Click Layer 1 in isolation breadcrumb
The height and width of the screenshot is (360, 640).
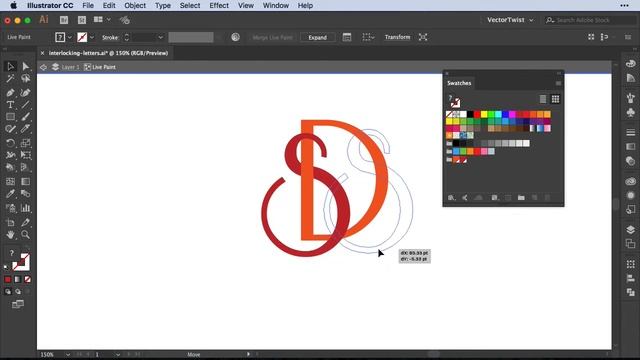click(70, 67)
